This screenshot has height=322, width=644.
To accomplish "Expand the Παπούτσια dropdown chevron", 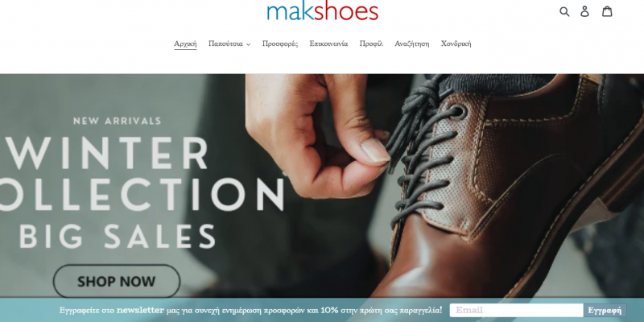I will 248,44.
